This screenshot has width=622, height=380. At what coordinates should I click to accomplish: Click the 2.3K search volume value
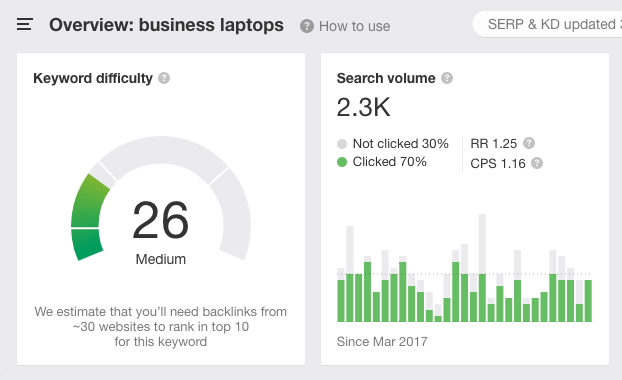click(x=363, y=107)
